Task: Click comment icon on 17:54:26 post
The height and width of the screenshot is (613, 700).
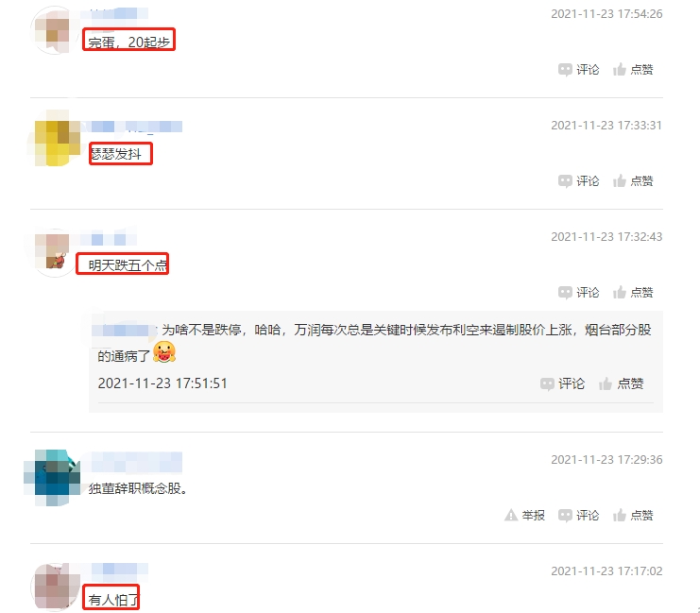Action: (x=565, y=70)
